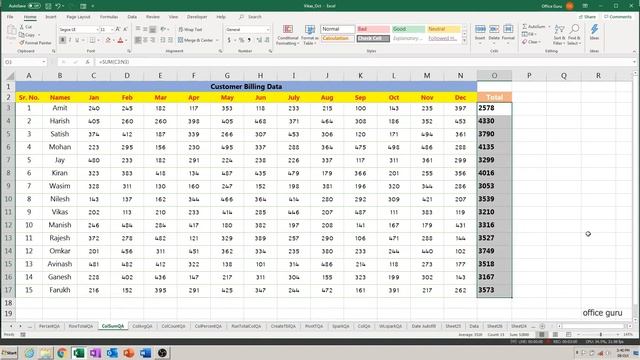Viewport: 640px width, 360px height.
Task: Click the Percent Style icon
Action: point(241,40)
